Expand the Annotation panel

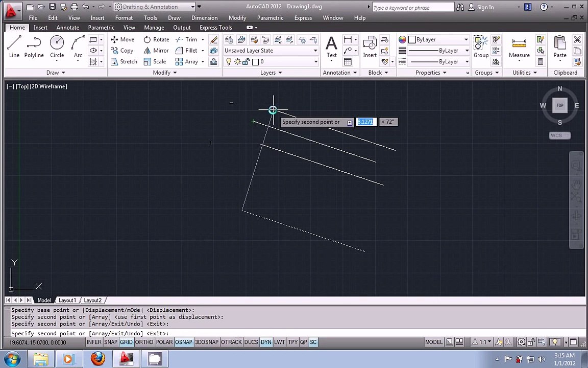click(x=340, y=73)
